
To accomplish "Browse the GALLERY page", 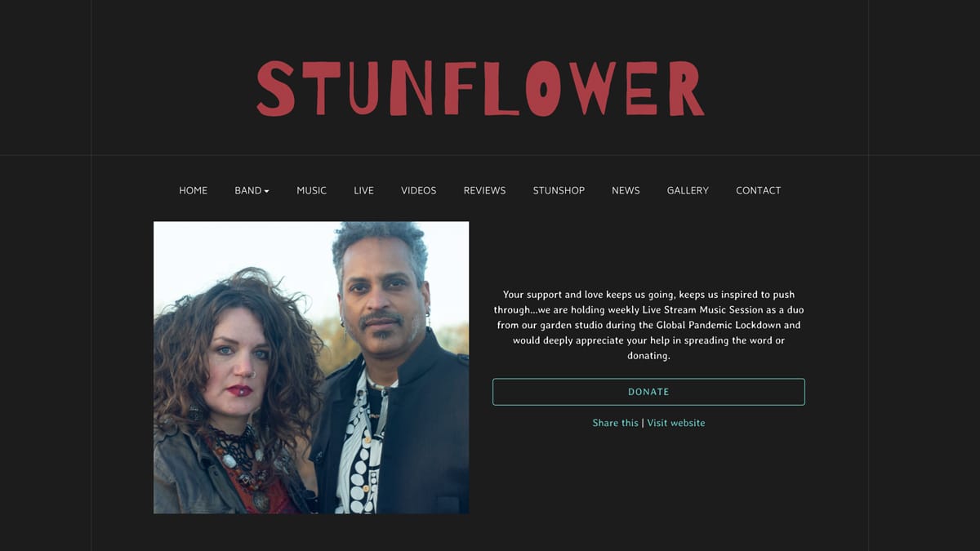I will pyautogui.click(x=688, y=190).
